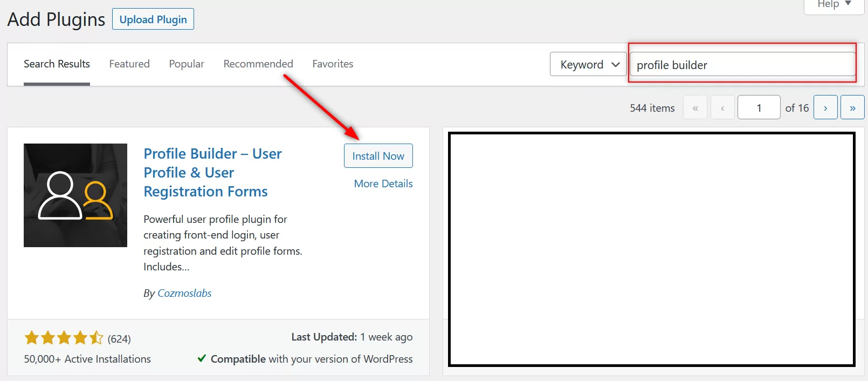The width and height of the screenshot is (868, 381).
Task: Click the first page double-arrow button
Action: pyautogui.click(x=695, y=107)
